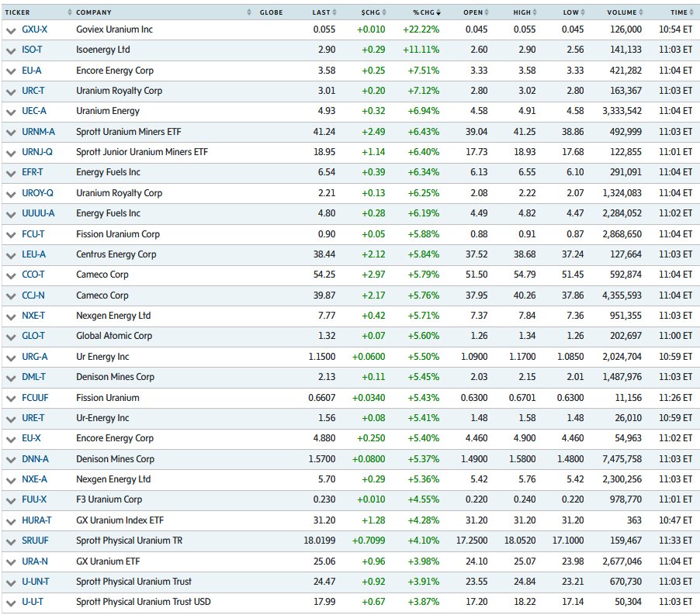
Task: Select Sprott Junior Uranium Miners ETF name
Action: 142,152
